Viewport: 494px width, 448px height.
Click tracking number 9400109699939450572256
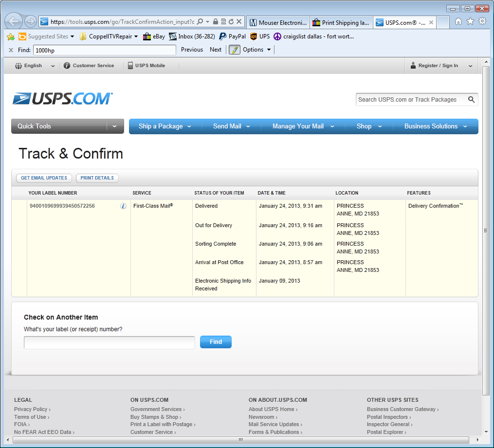coord(62,206)
